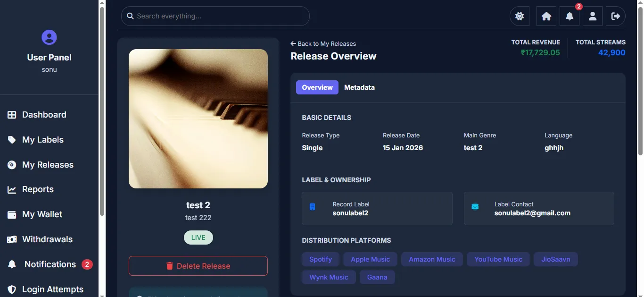Open My Releases in sidebar
Image resolution: width=644 pixels, height=297 pixels.
click(x=50, y=165)
